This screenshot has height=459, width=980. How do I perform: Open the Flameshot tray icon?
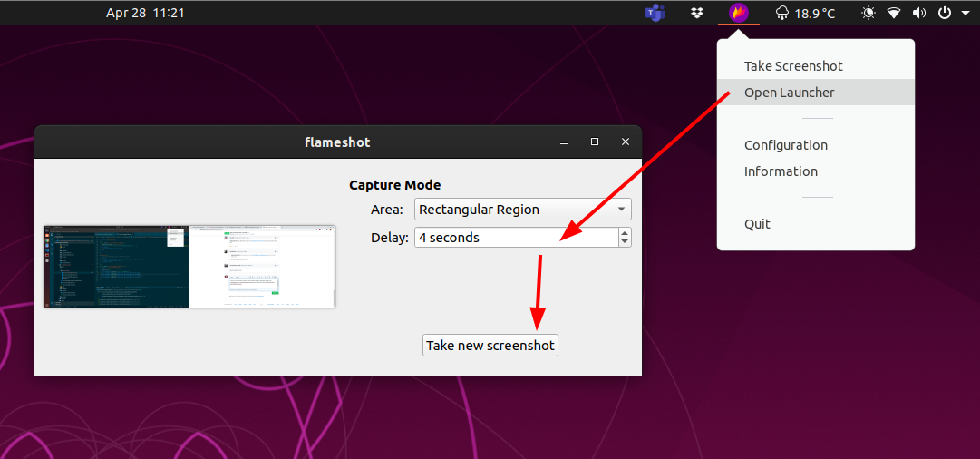tap(739, 13)
